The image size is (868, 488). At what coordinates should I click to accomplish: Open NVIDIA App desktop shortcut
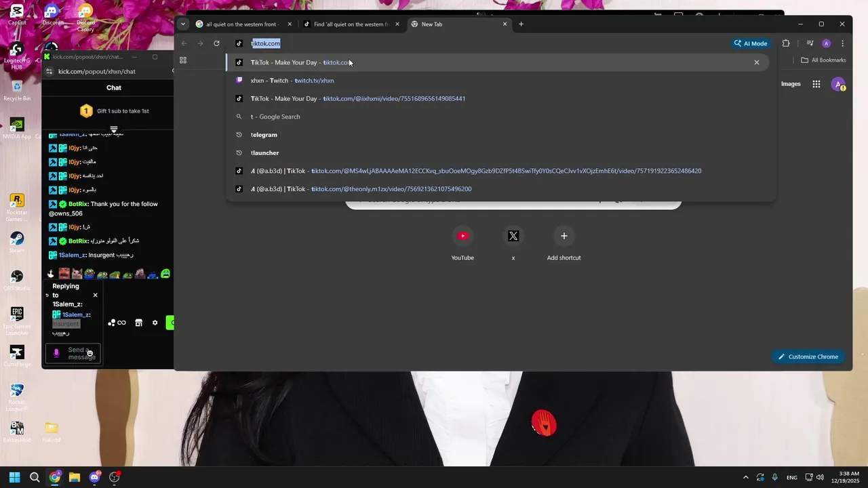click(x=17, y=129)
